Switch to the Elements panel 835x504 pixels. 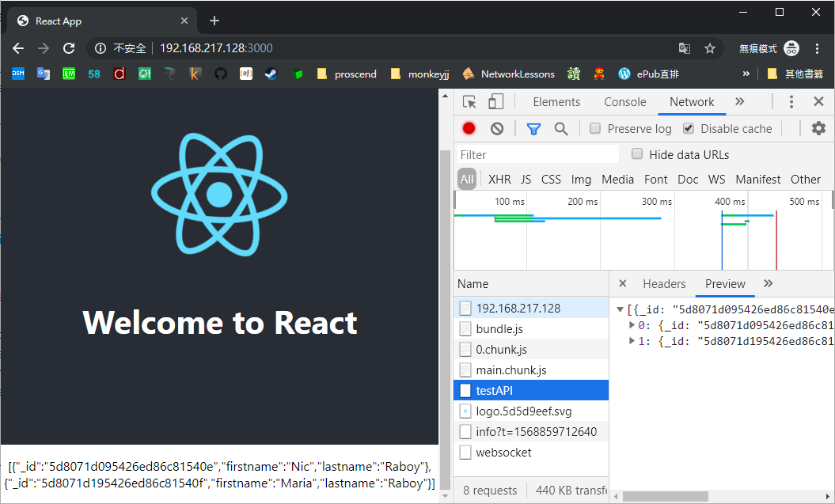(x=556, y=101)
